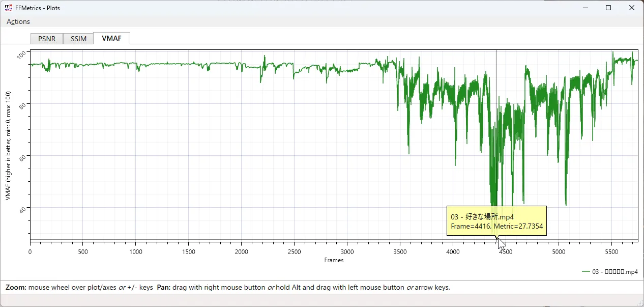Close the FFMetrics Plots window
The width and height of the screenshot is (644, 307).
tap(632, 8)
